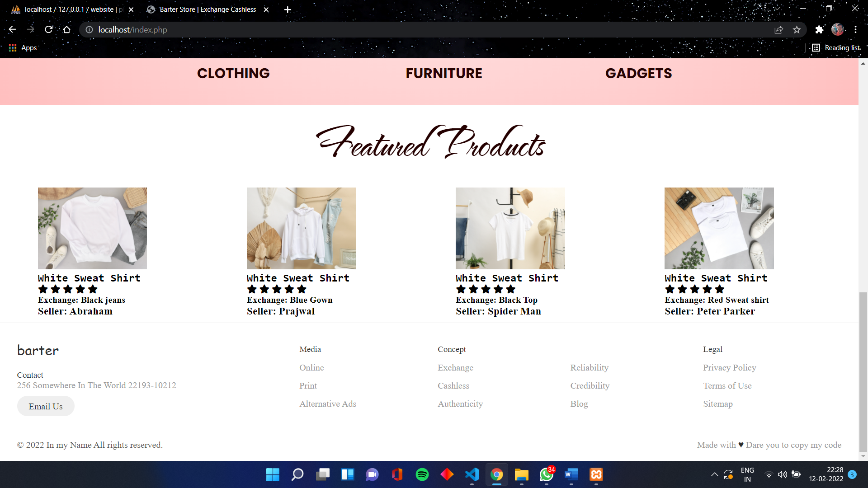Launch Visual Studio Code from the taskbar
Image resolution: width=868 pixels, height=488 pixels.
(472, 474)
